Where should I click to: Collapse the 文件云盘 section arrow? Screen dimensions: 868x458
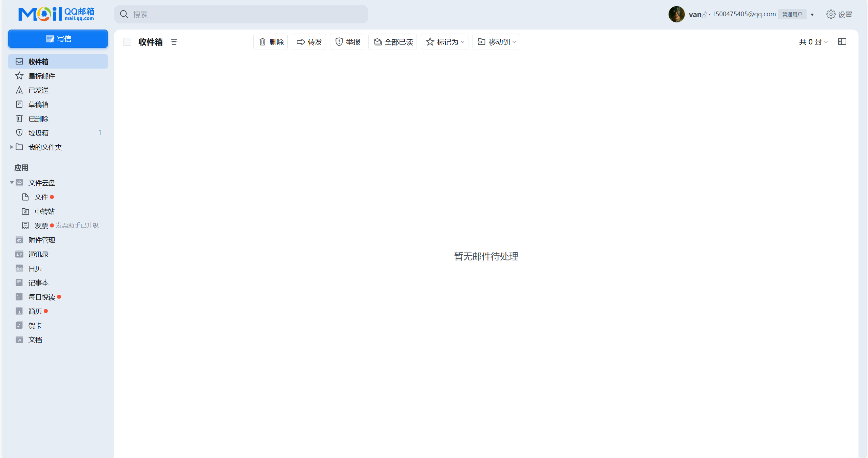point(12,183)
